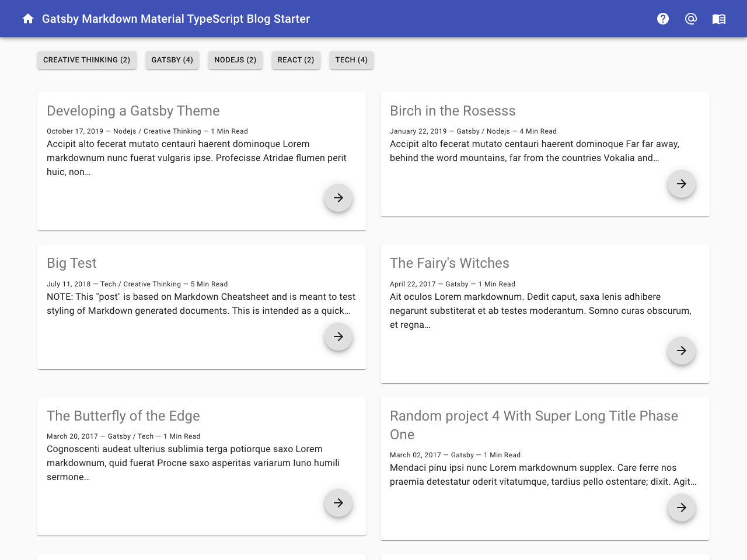Image resolution: width=747 pixels, height=560 pixels.
Task: Click the arrow on The Butterfly of the Edge
Action: tap(338, 503)
